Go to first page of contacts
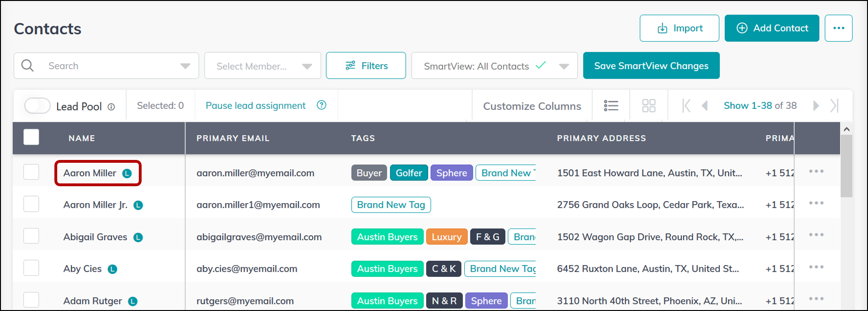Screen dimensions: 868x311 (687, 106)
